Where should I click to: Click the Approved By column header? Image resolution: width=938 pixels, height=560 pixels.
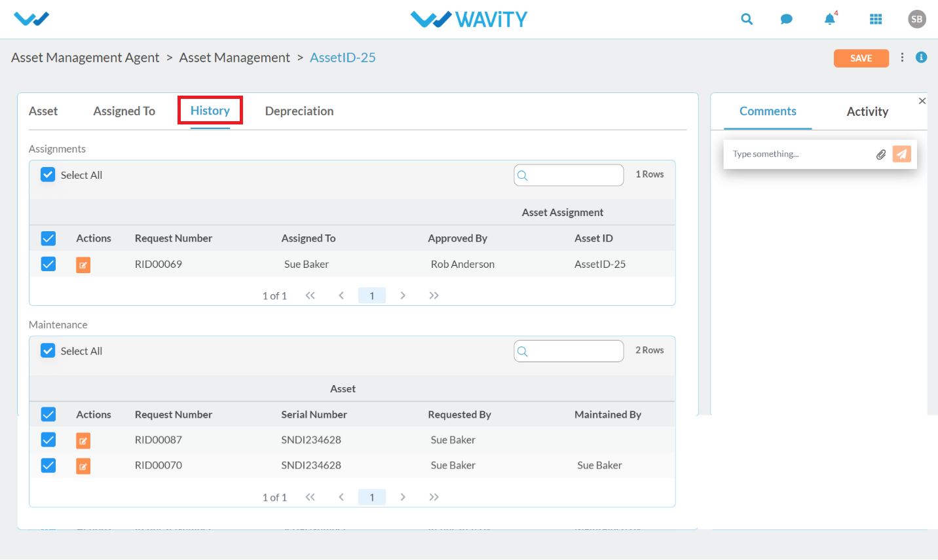click(458, 238)
